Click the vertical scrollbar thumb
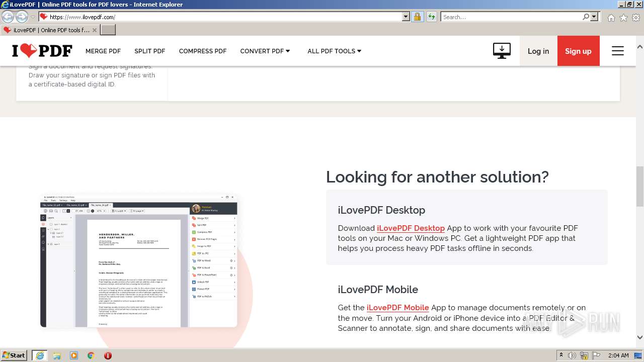 coord(640,186)
